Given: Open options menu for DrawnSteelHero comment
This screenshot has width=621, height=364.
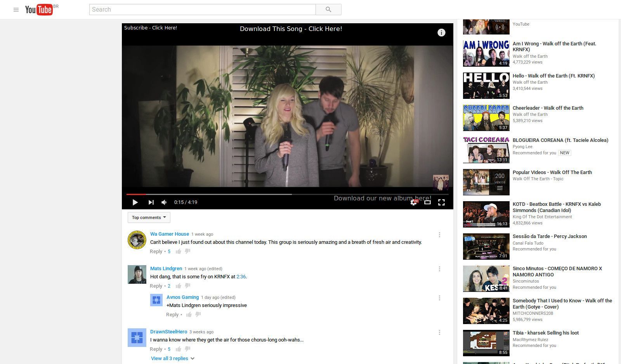Looking at the screenshot, I should tap(439, 332).
